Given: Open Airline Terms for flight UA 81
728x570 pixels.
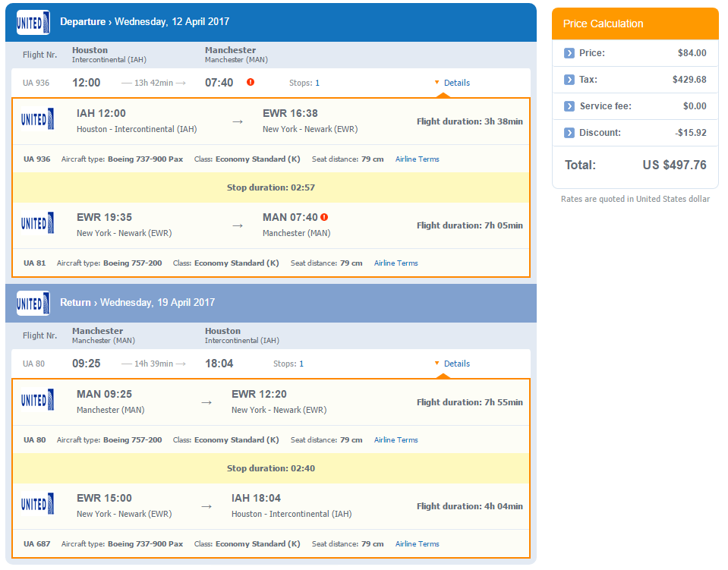Looking at the screenshot, I should coord(396,263).
